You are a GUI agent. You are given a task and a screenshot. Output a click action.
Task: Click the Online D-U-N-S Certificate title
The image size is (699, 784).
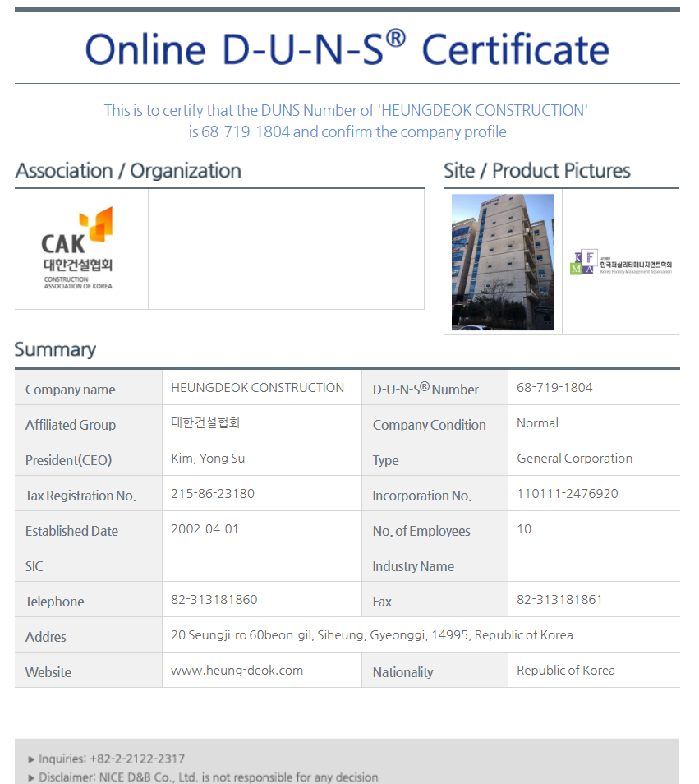[347, 49]
